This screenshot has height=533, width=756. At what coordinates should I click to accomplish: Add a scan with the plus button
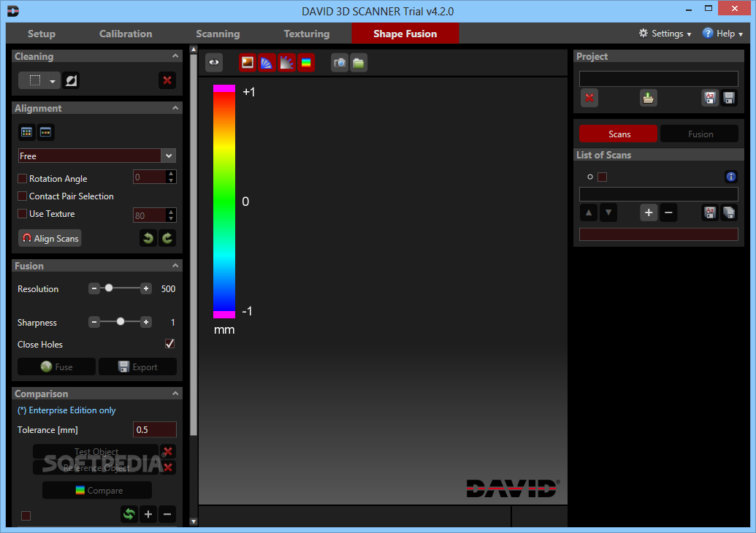(x=649, y=212)
